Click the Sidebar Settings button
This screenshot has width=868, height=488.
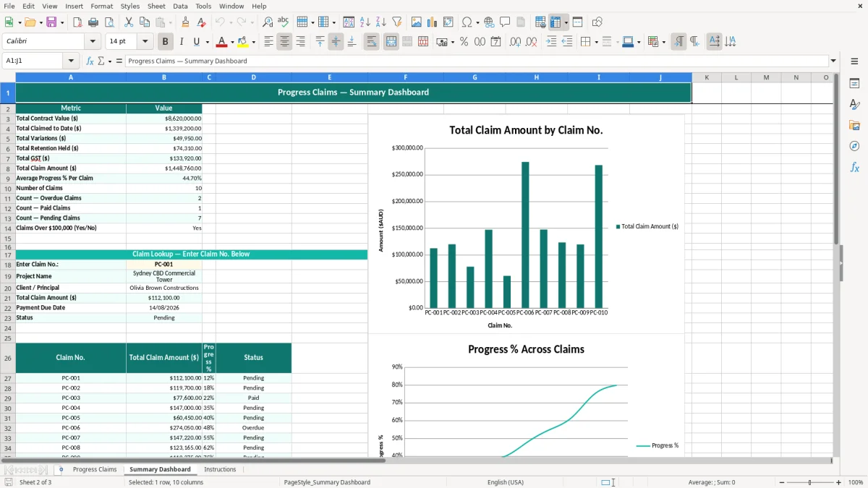(x=854, y=61)
